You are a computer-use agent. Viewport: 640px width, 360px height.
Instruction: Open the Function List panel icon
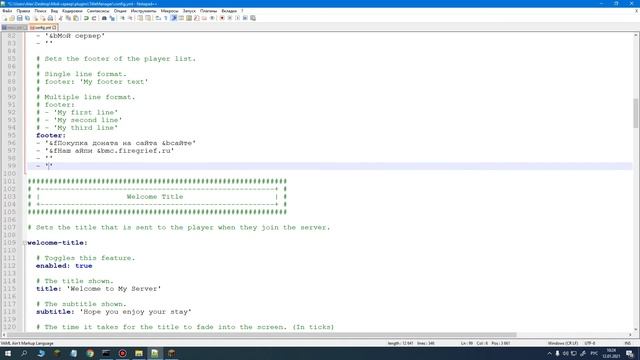(x=197, y=18)
